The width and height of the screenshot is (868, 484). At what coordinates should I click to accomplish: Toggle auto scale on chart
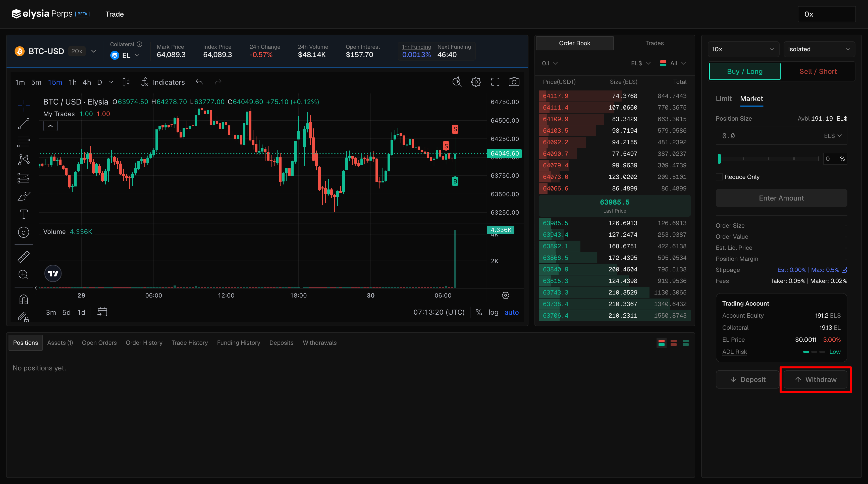tap(512, 312)
